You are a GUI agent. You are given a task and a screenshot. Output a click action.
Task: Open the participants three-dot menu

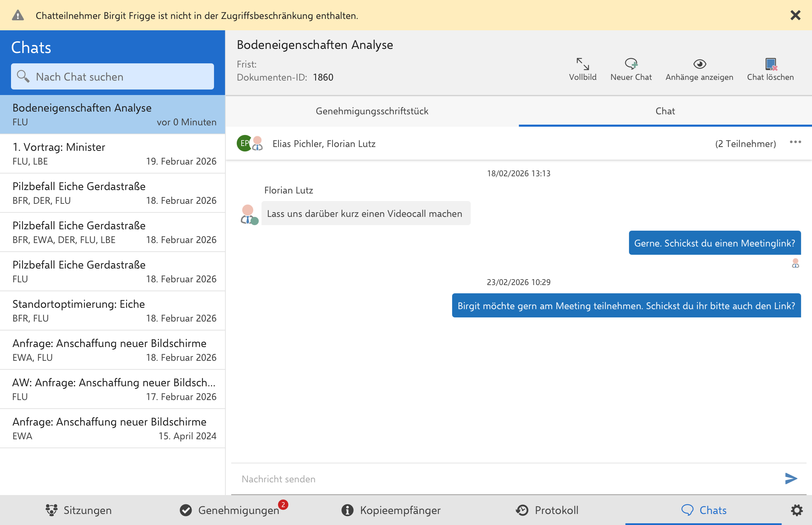tap(795, 142)
